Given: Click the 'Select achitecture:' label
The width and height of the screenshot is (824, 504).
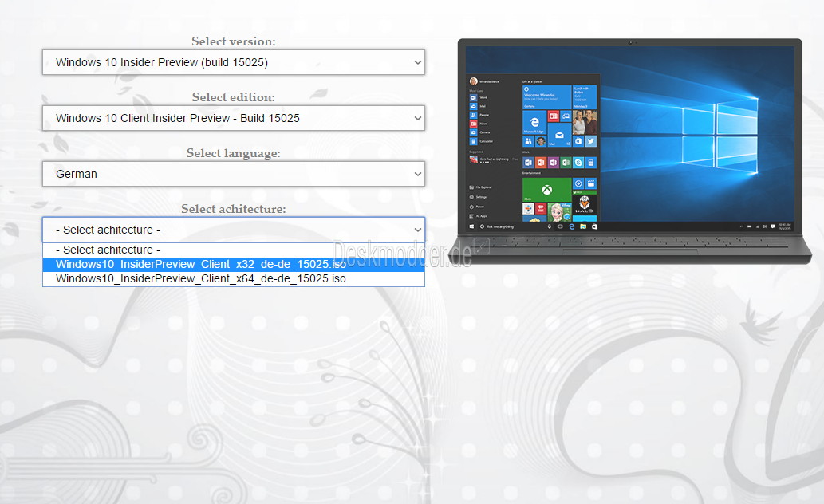Looking at the screenshot, I should [234, 209].
